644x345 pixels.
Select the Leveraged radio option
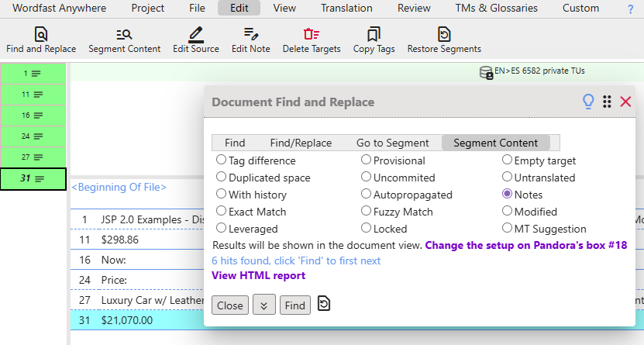tap(221, 227)
